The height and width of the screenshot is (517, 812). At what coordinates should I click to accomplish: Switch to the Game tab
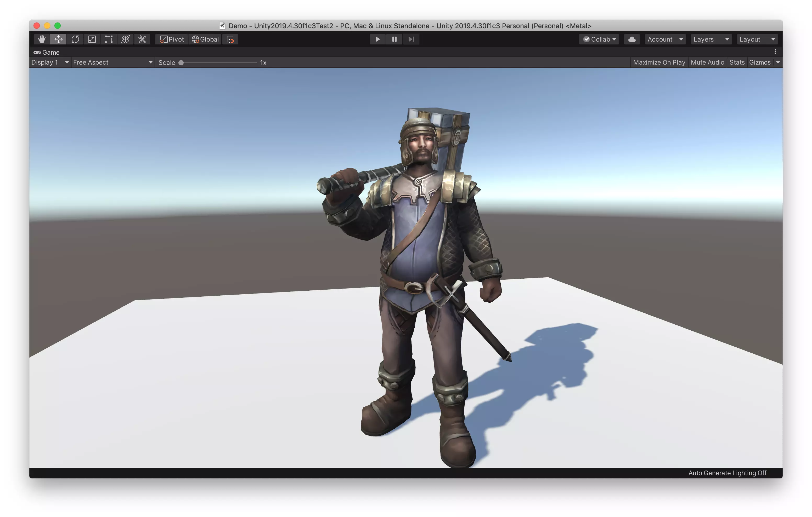tap(47, 52)
